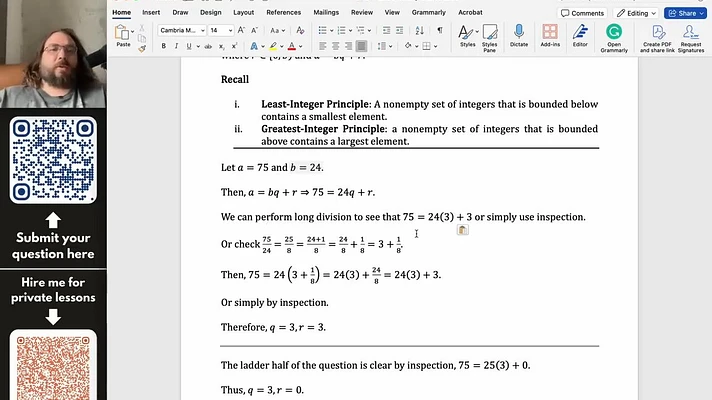Open Add-ins

click(550, 36)
